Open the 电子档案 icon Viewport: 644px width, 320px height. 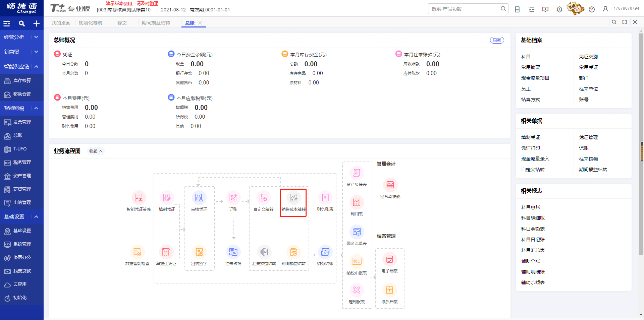point(389,259)
